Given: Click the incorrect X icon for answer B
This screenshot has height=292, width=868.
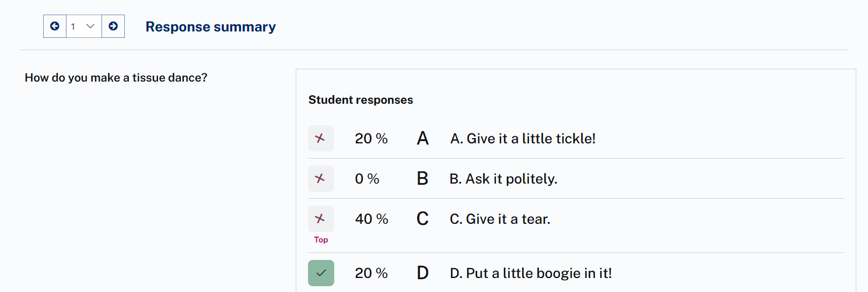Looking at the screenshot, I should tap(321, 179).
